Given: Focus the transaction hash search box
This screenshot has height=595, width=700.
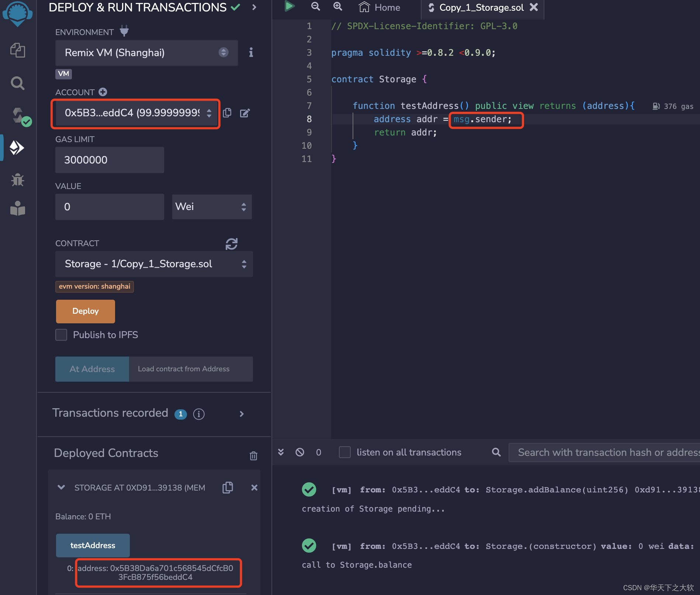Looking at the screenshot, I should tap(604, 452).
